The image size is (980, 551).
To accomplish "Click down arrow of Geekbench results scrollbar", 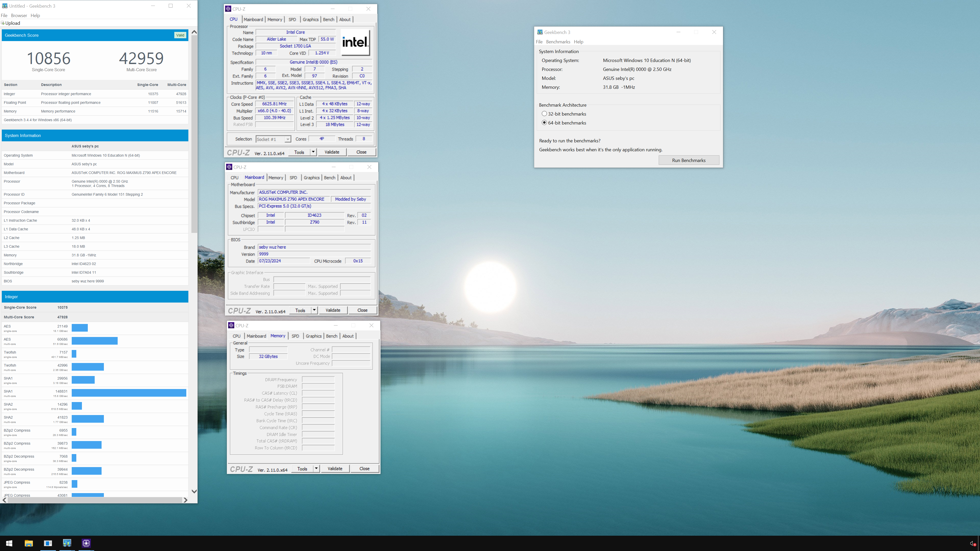I will (194, 491).
